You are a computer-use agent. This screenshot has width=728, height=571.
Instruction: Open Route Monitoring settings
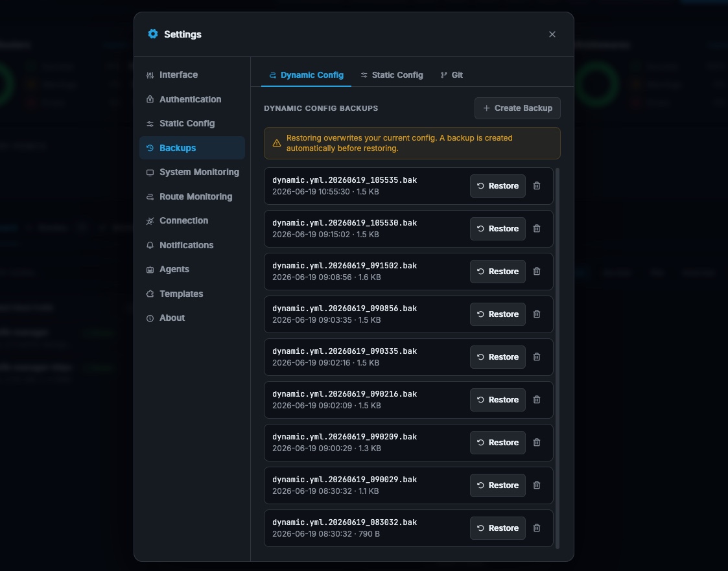pyautogui.click(x=192, y=196)
